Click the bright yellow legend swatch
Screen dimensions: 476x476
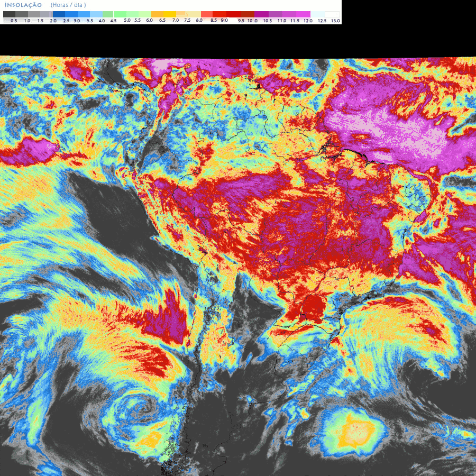coord(170,14)
